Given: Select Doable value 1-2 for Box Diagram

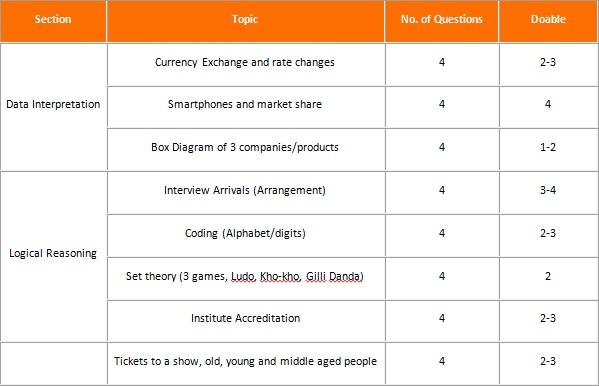Looking at the screenshot, I should pos(548,147).
